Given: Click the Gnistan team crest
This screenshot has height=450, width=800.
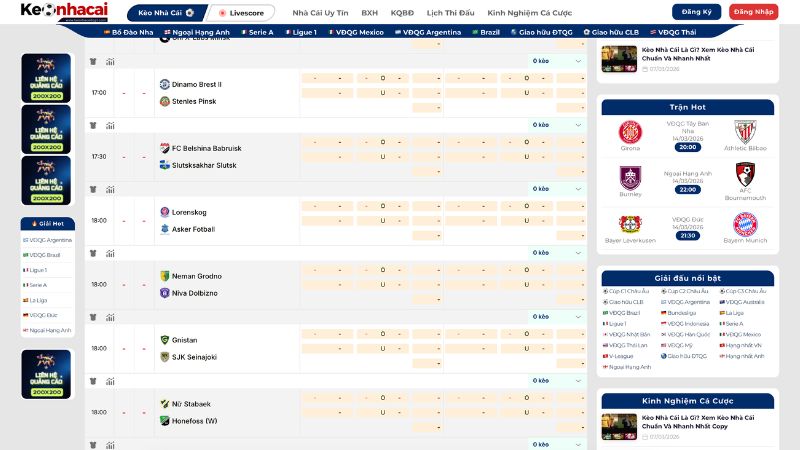Looking at the screenshot, I should [164, 340].
